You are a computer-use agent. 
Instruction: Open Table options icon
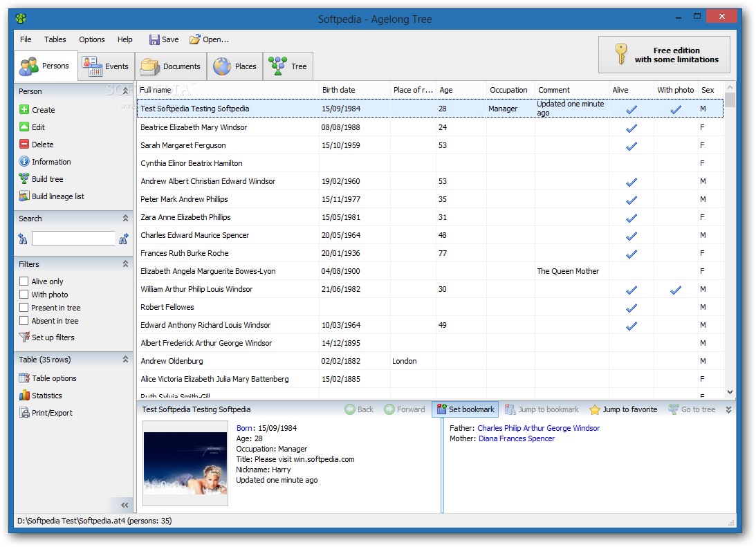click(x=24, y=378)
